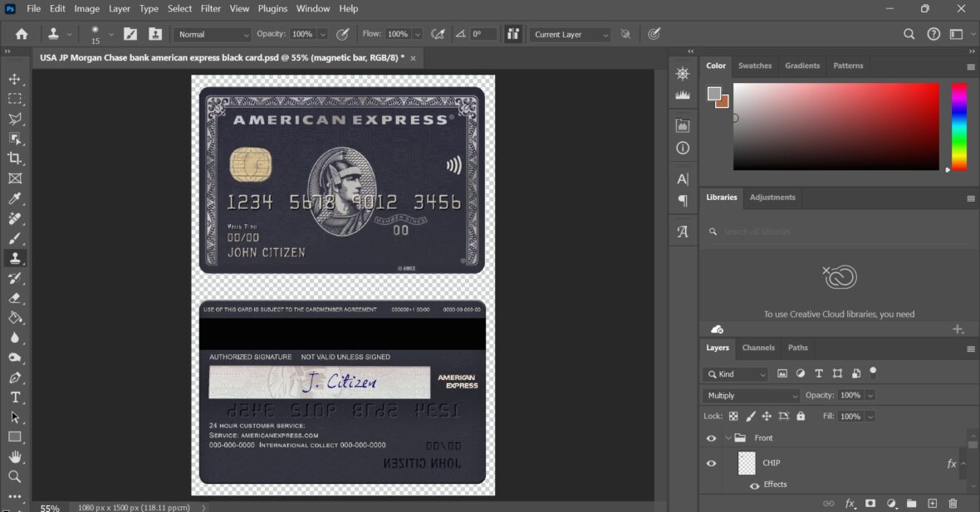Viewport: 980px width, 512px height.
Task: Open the Layer menu
Action: point(119,9)
